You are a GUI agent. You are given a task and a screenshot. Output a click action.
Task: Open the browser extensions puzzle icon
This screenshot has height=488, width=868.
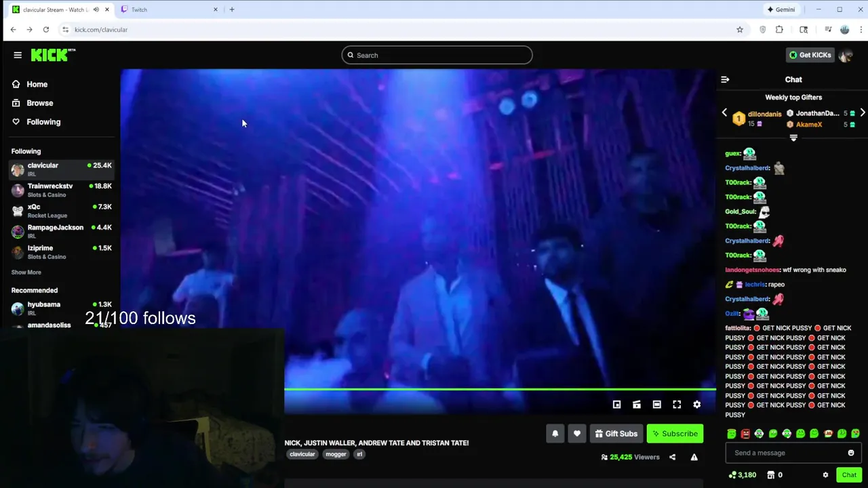tap(779, 30)
